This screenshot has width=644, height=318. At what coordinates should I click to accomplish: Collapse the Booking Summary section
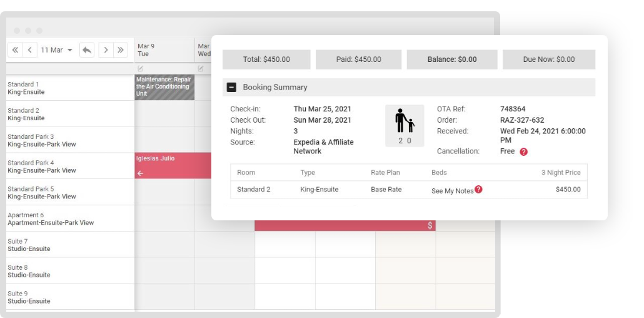pos(231,87)
